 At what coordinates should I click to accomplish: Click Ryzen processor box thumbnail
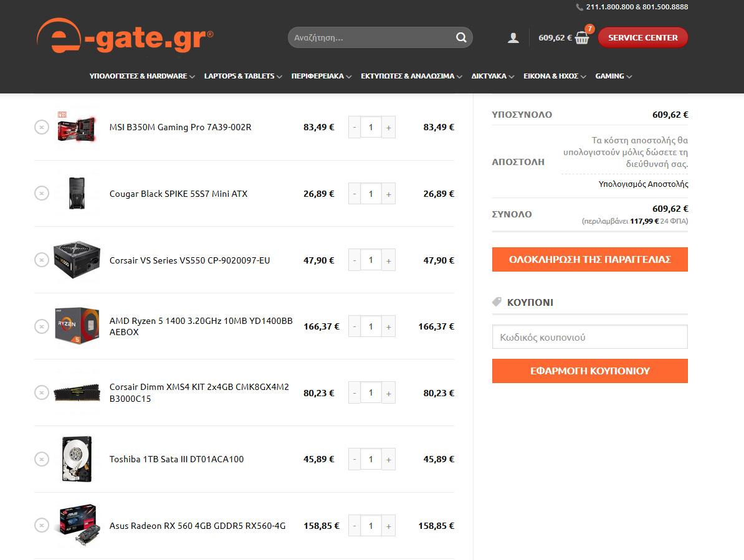click(77, 325)
